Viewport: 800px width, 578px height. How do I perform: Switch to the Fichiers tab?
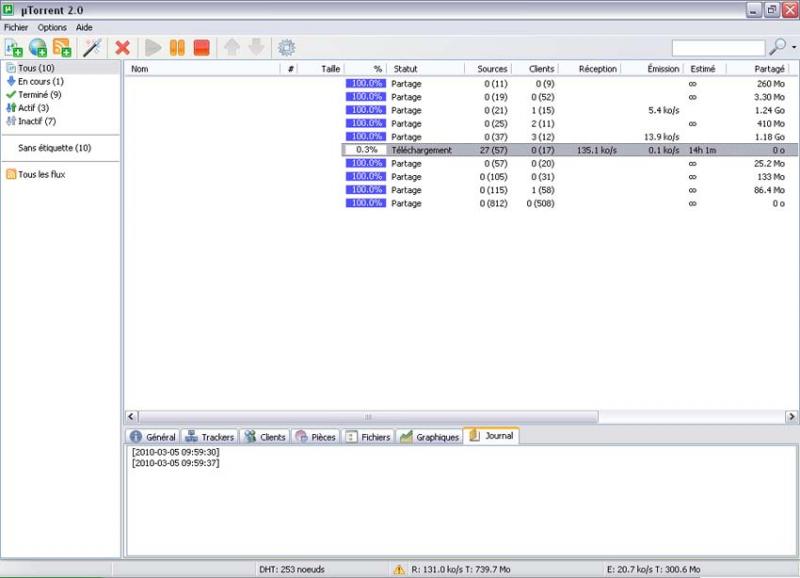(x=368, y=437)
